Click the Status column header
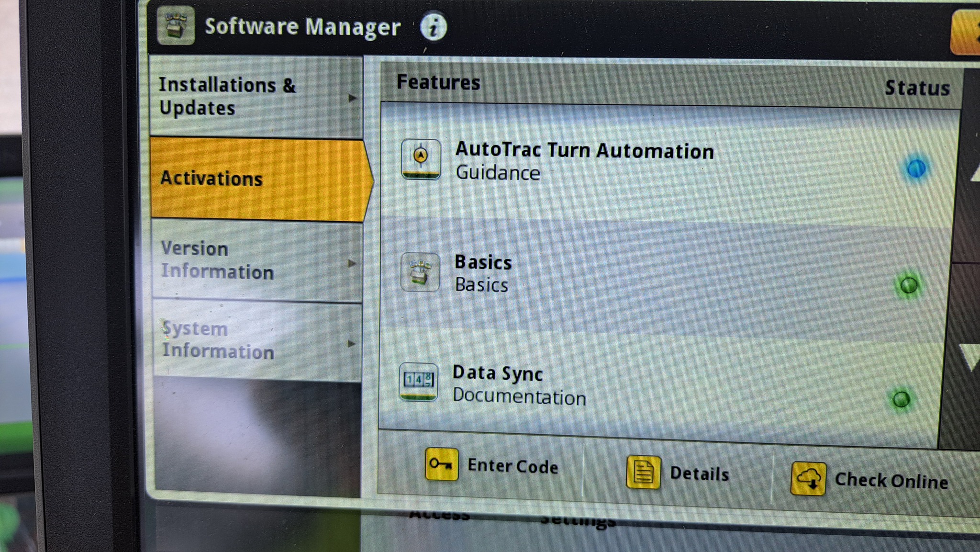Screen dimensions: 980x552 click(917, 88)
